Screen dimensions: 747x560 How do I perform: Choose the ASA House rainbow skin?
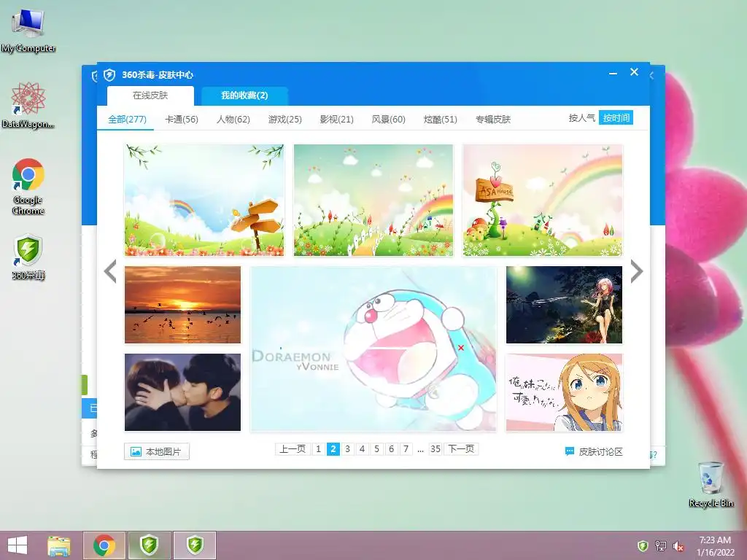(543, 200)
